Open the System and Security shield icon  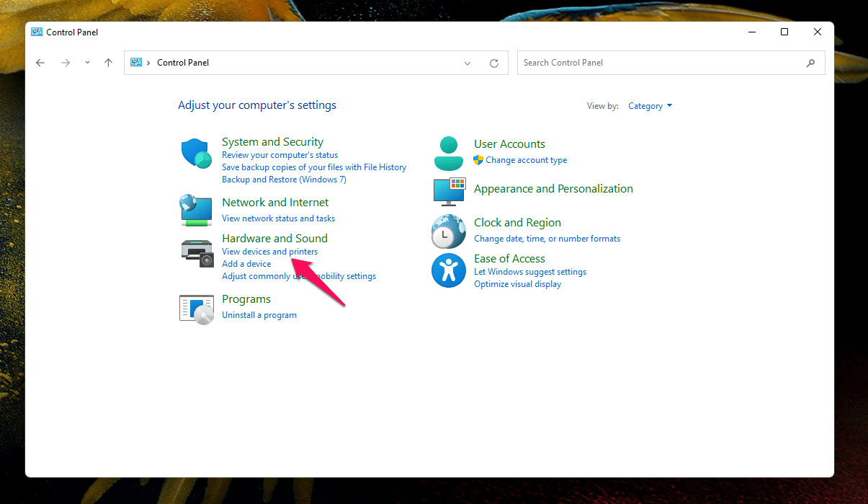[196, 154]
